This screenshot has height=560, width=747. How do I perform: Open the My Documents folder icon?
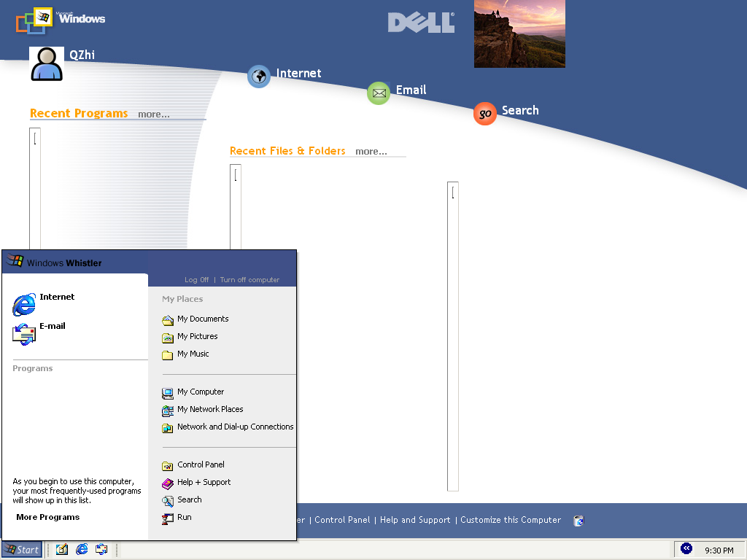click(168, 320)
